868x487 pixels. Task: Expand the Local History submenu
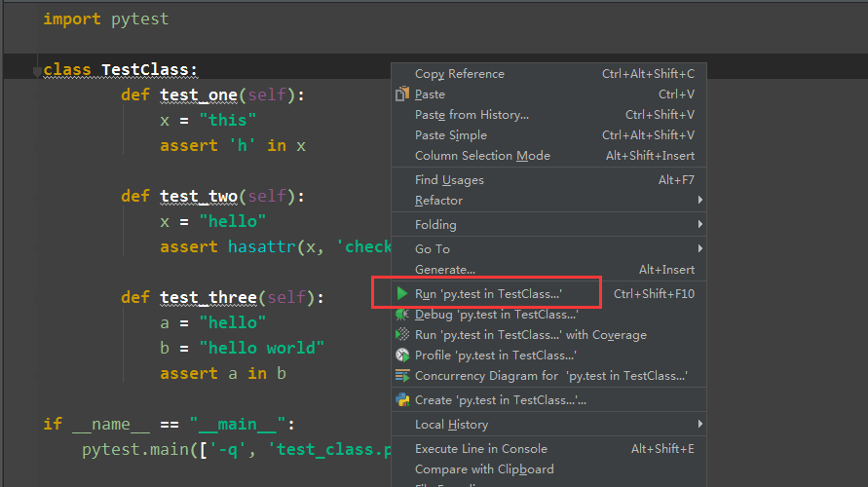click(451, 425)
